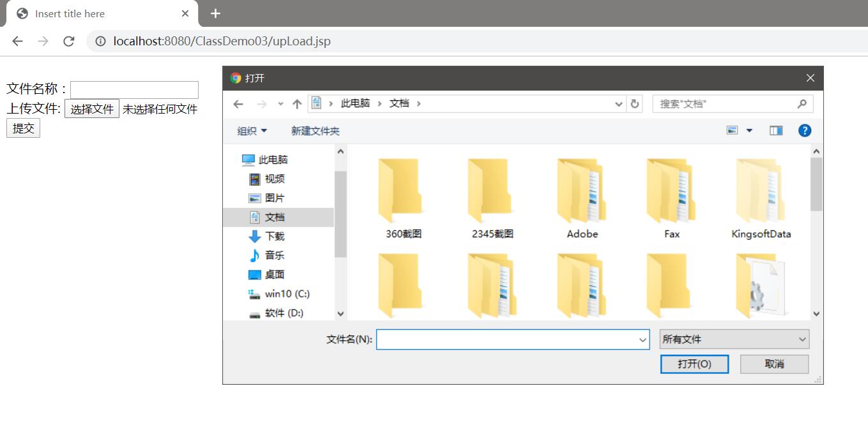This screenshot has height=425, width=868.
Task: Click the Help question mark icon
Action: (804, 130)
